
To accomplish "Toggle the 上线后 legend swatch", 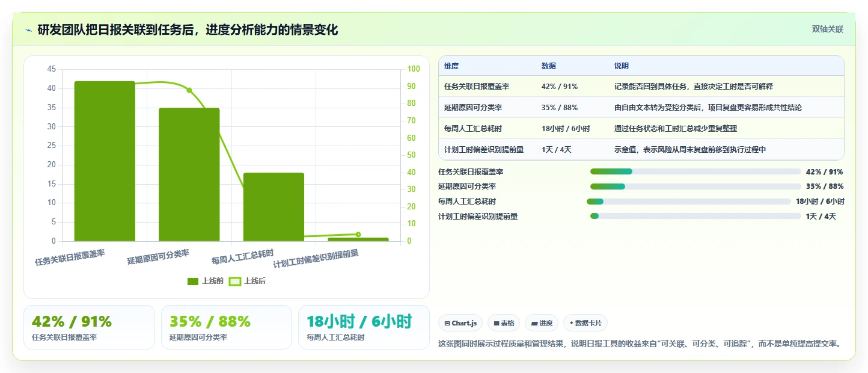I will pyautogui.click(x=235, y=281).
